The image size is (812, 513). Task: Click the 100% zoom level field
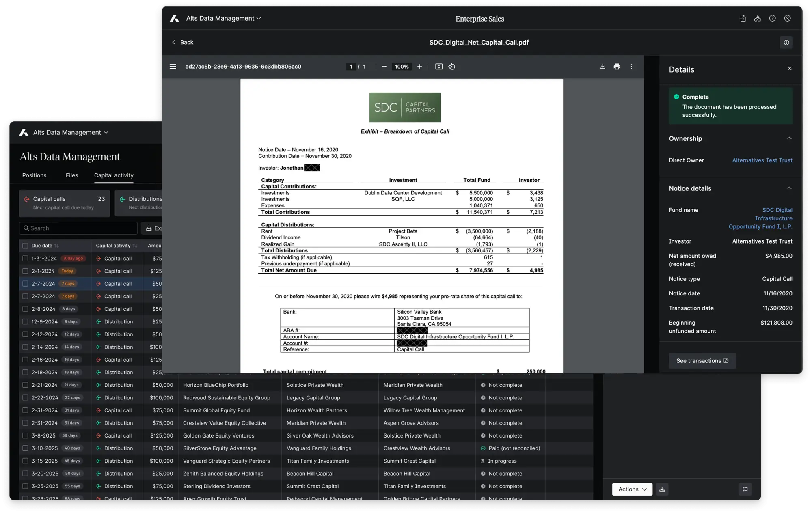[x=402, y=67]
